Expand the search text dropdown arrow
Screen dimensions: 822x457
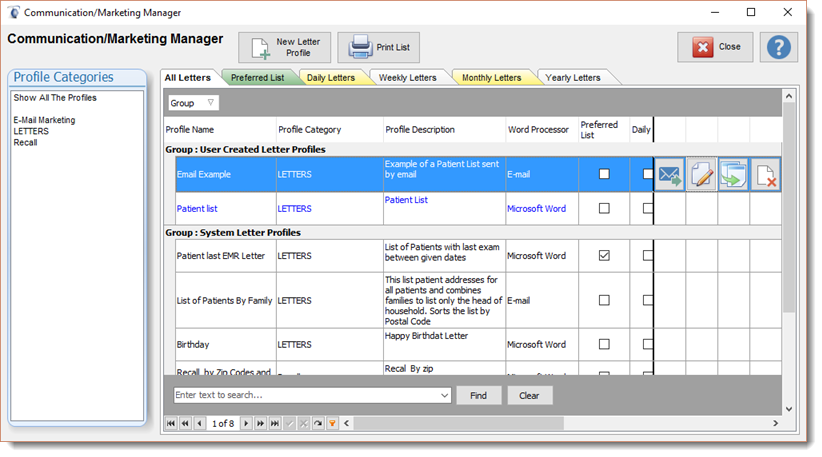[445, 396]
